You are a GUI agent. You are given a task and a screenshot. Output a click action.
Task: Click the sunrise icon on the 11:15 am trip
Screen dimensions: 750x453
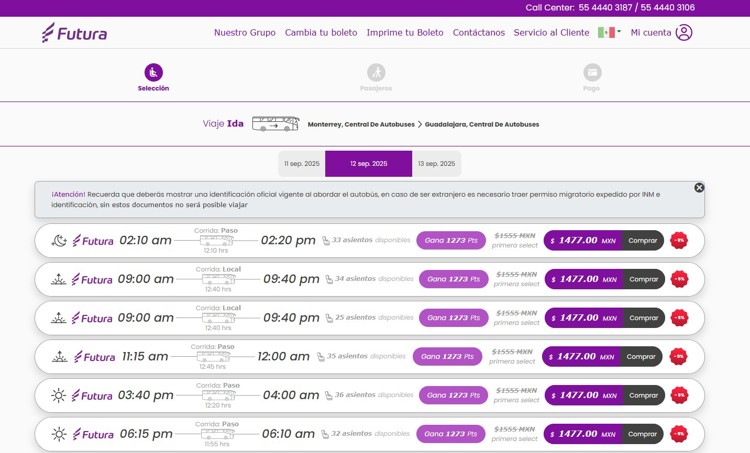point(59,357)
